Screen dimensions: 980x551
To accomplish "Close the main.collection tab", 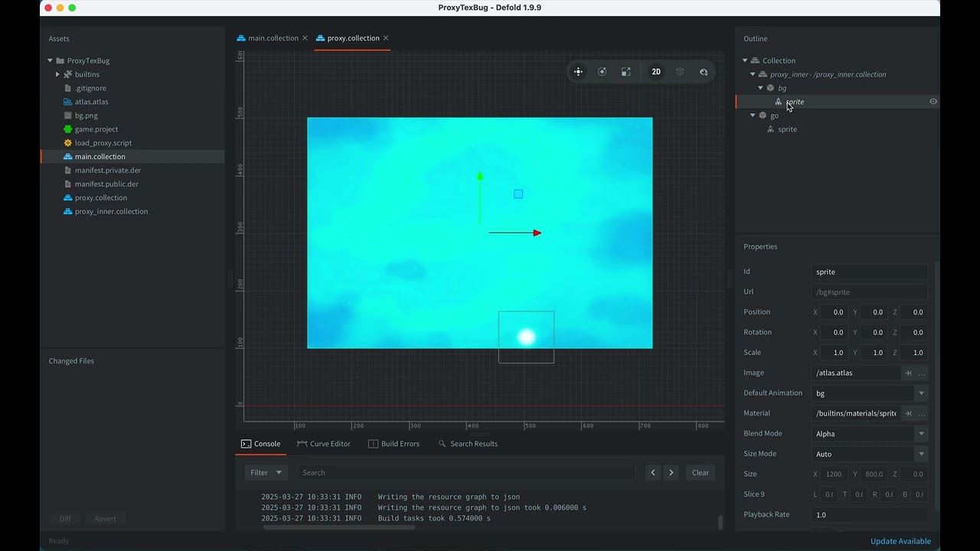I will point(305,38).
